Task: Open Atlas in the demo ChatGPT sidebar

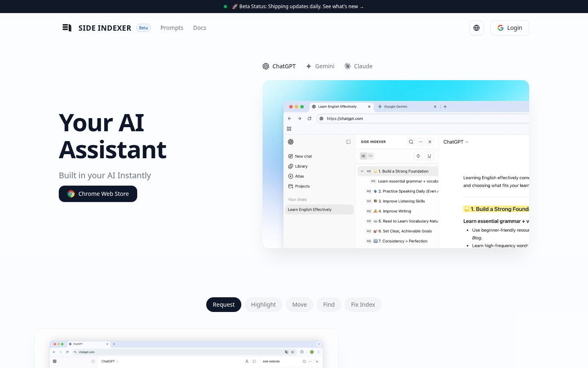Action: click(x=296, y=176)
